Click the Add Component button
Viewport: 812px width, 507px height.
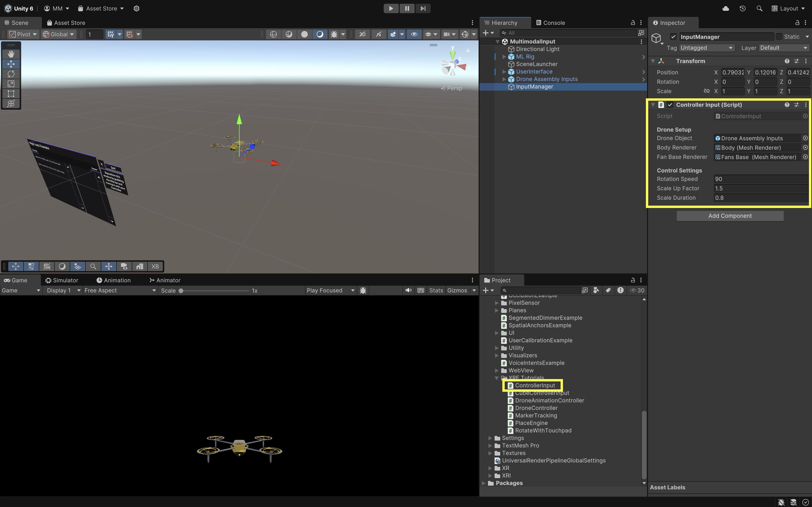(x=730, y=216)
